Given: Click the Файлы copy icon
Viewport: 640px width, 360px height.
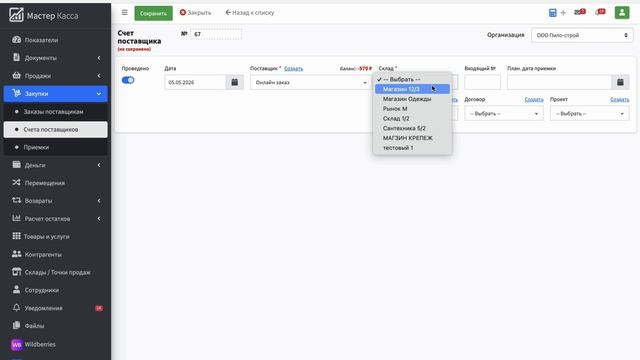Looking at the screenshot, I should 16,325.
